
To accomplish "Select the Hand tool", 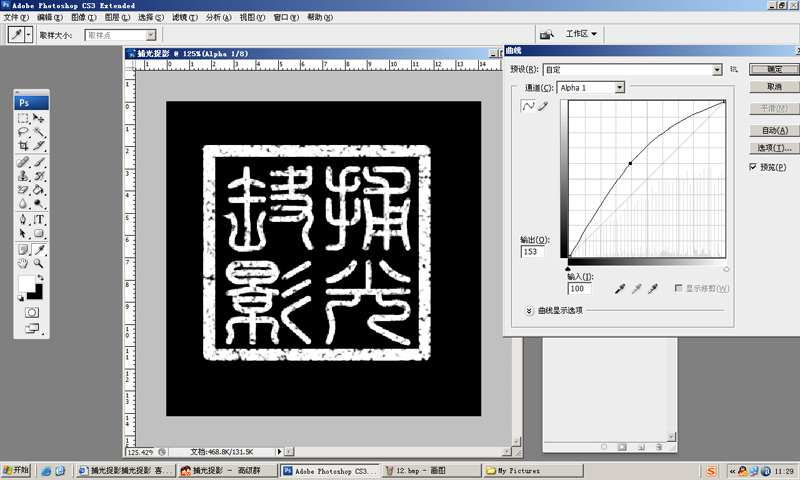I will 23,263.
